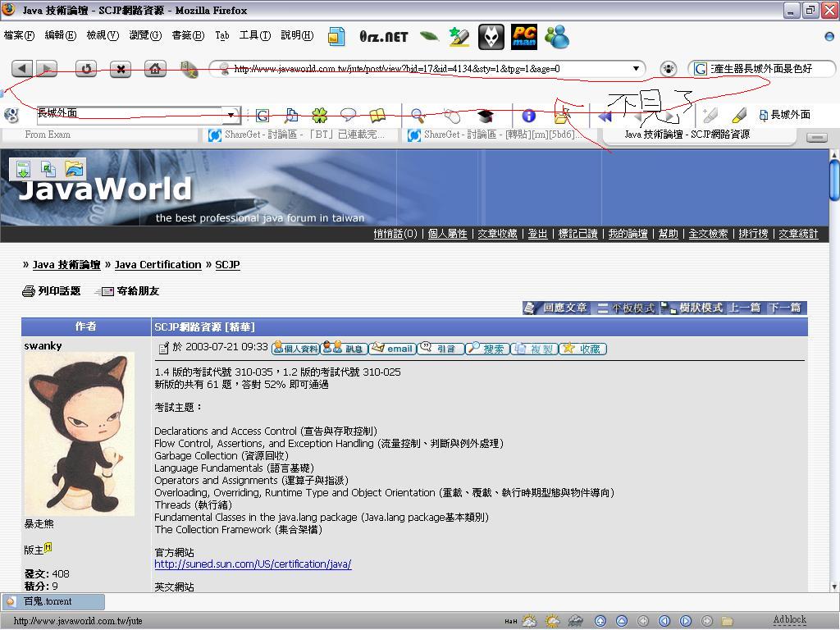Open the PCman icon in toolbar
The height and width of the screenshot is (630, 840).
523,37
